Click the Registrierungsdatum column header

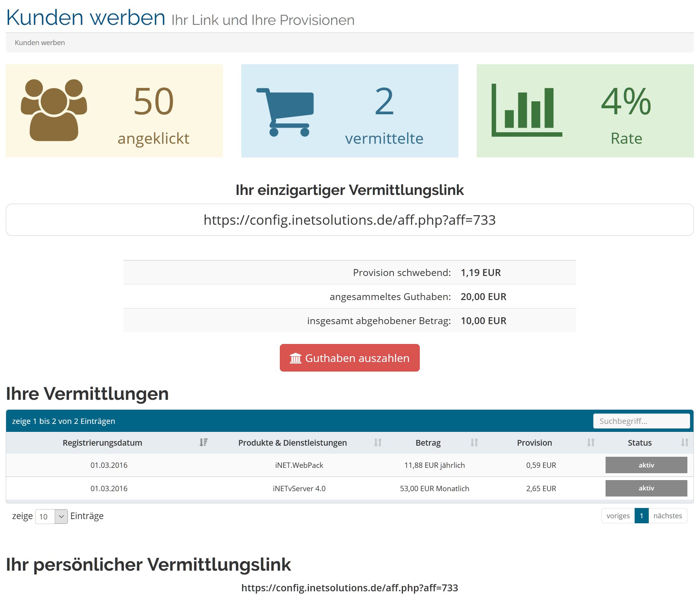[102, 443]
